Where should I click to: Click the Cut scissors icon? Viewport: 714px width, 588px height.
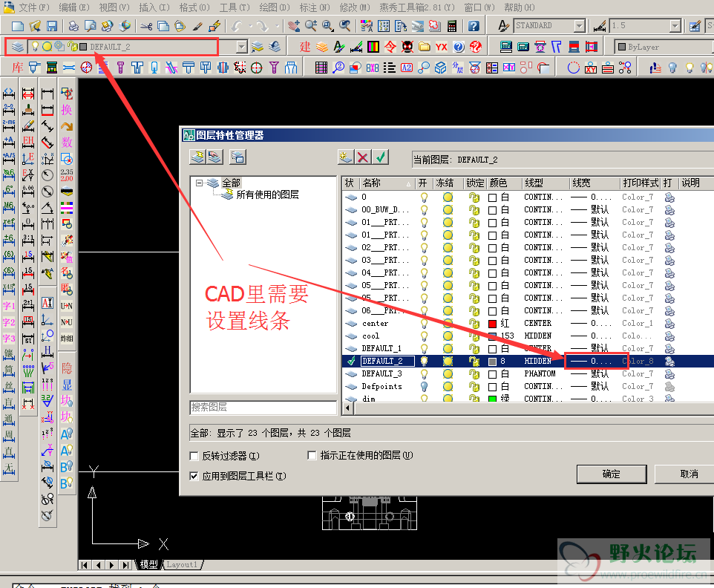[x=145, y=26]
